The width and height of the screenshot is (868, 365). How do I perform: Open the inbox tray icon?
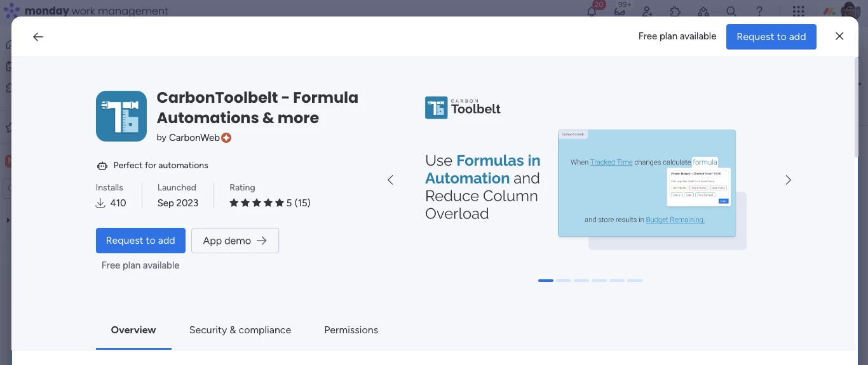coord(620,11)
